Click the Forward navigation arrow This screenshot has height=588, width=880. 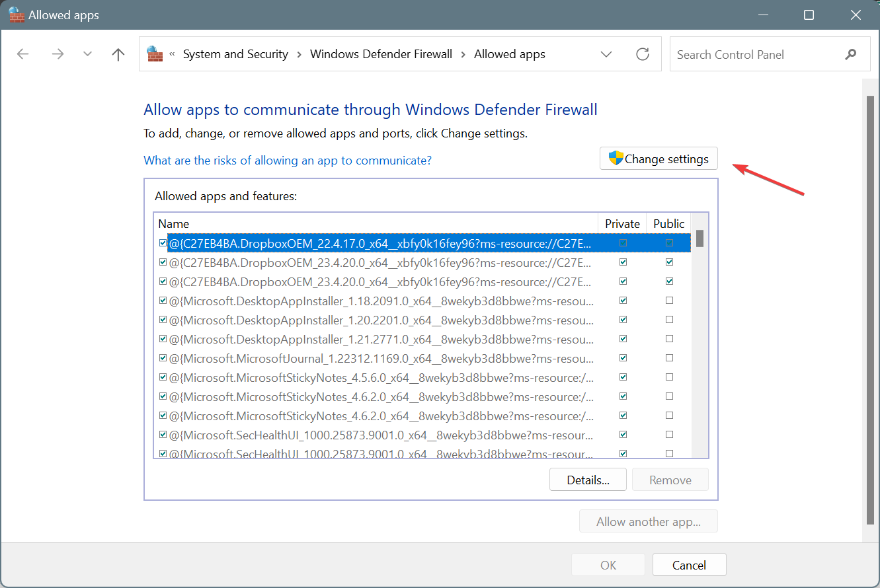pos(58,54)
